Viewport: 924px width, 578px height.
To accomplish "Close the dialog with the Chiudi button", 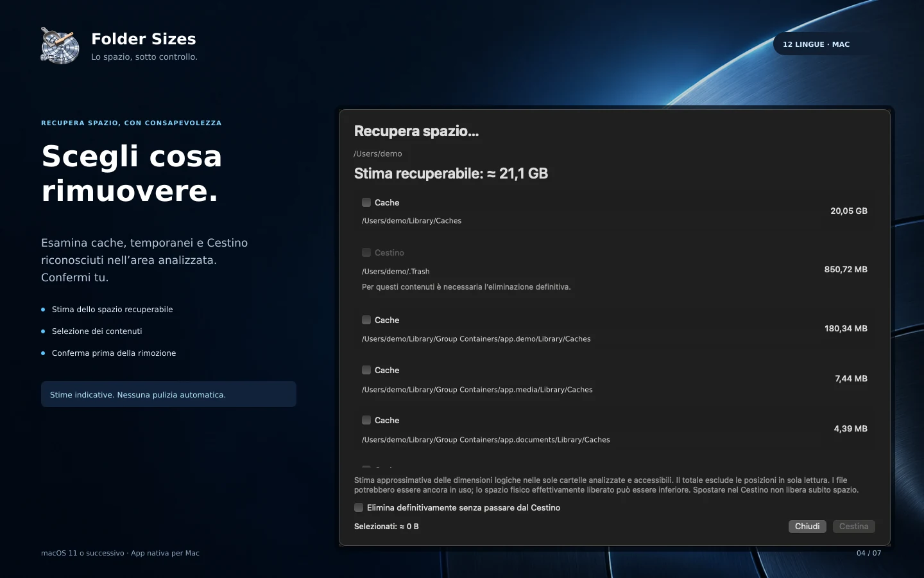I will point(807,527).
